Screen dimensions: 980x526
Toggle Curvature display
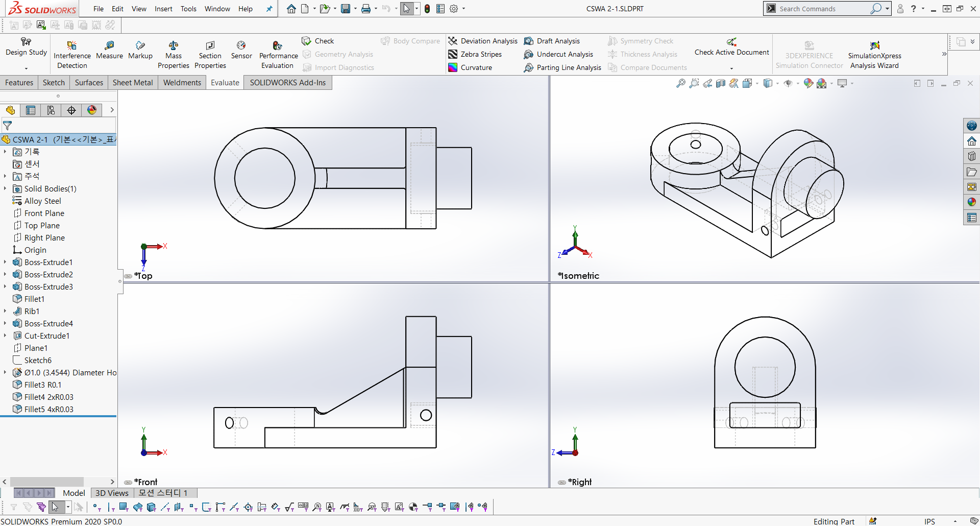(x=470, y=67)
